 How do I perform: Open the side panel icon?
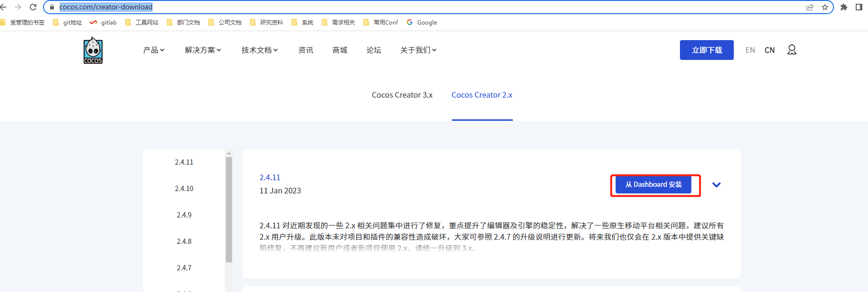point(859,7)
